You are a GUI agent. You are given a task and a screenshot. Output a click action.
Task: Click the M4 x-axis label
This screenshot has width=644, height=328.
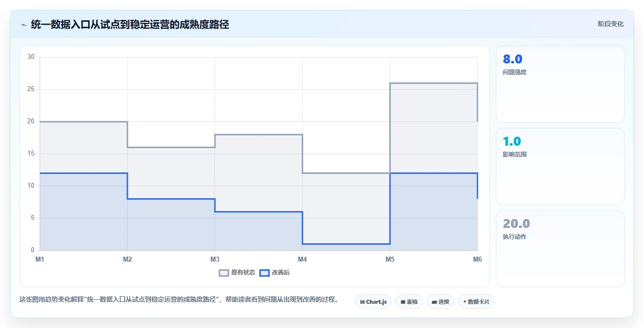point(302,259)
